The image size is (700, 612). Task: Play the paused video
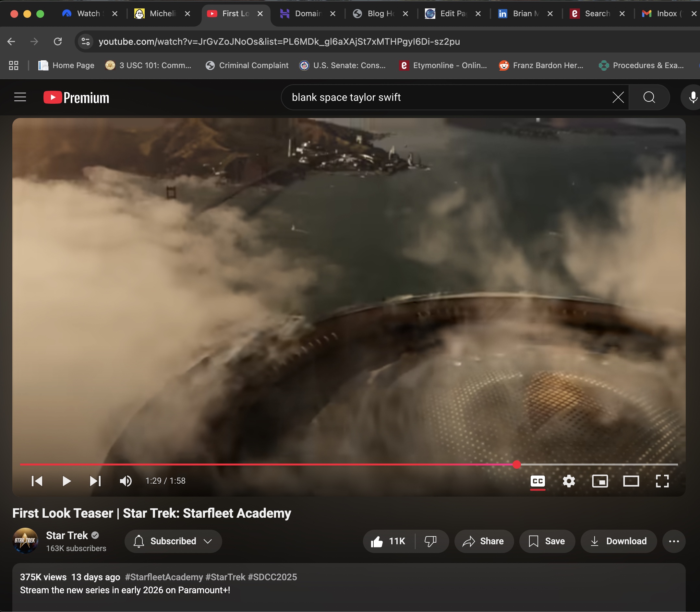click(x=66, y=481)
